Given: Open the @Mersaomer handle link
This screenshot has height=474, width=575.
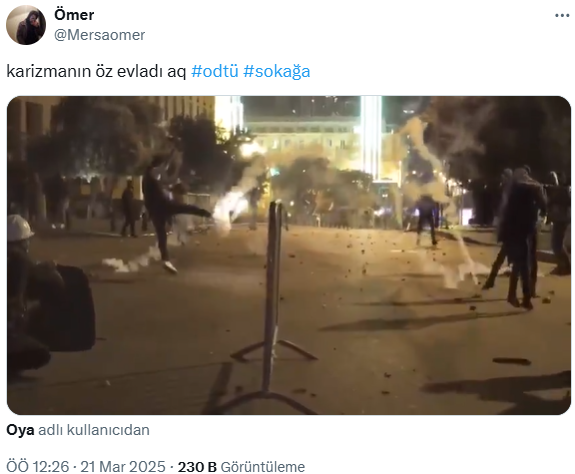Looking at the screenshot, I should (100, 35).
